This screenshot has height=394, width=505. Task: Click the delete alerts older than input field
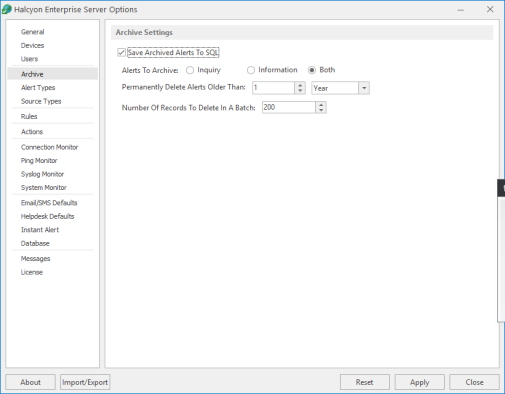click(273, 88)
